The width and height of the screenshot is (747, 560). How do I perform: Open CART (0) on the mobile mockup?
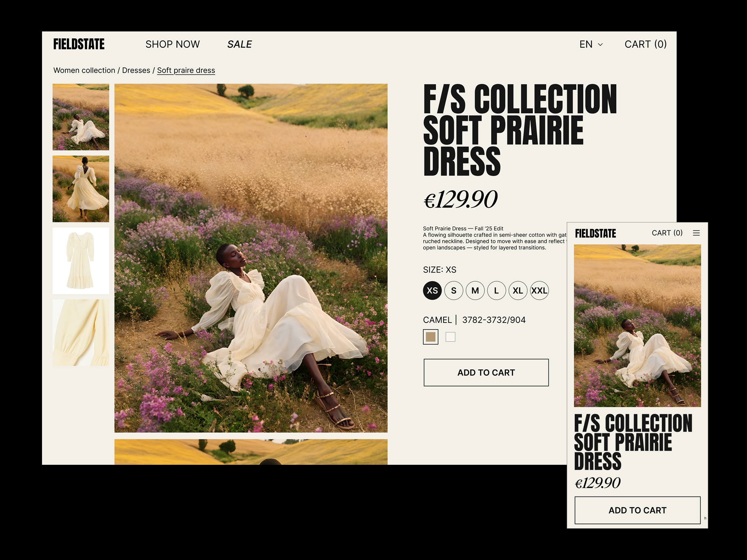point(668,233)
